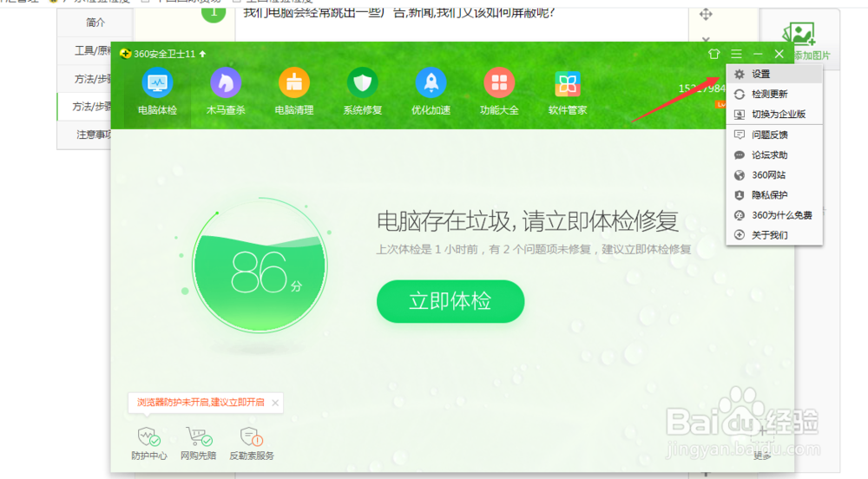Open 电脑清理 cleanup tool
Image resolution: width=868 pixels, height=479 pixels.
pos(294,92)
